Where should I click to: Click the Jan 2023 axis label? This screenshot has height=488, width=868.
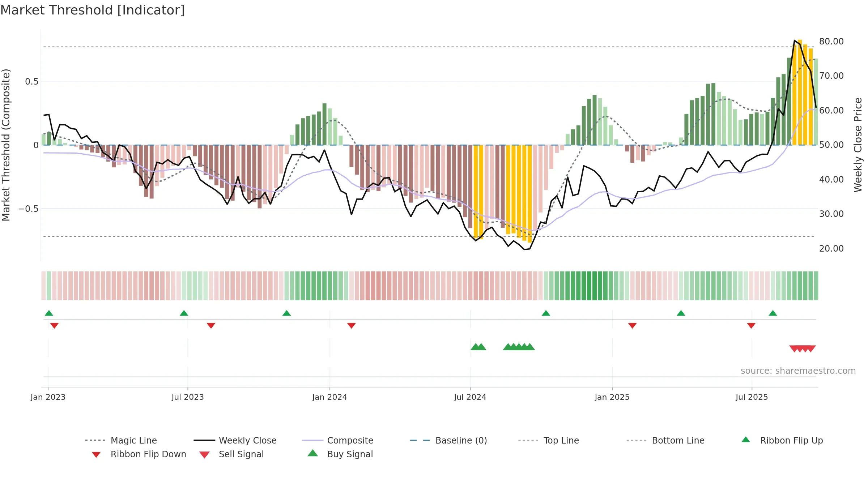(48, 397)
